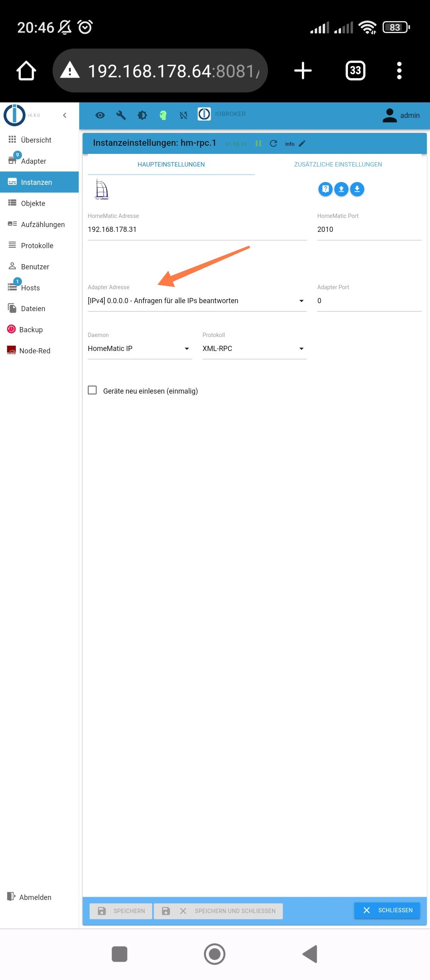Collapse the sidebar with the chevron arrow
The width and height of the screenshot is (430, 980).
pyautogui.click(x=64, y=115)
